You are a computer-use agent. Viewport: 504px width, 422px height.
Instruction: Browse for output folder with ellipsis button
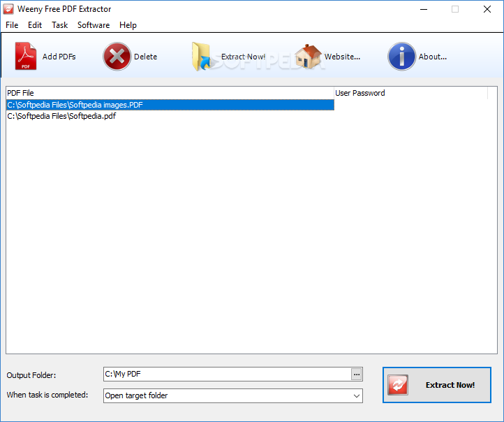[x=357, y=374]
